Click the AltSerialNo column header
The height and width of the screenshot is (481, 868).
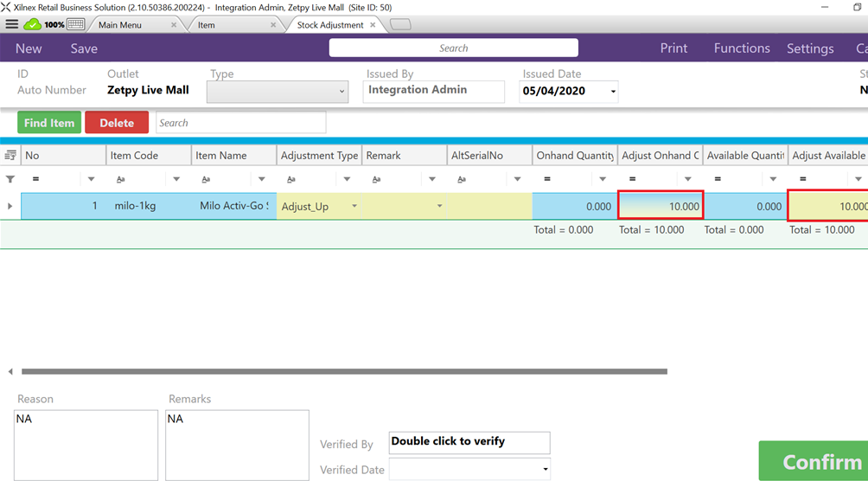(489, 155)
